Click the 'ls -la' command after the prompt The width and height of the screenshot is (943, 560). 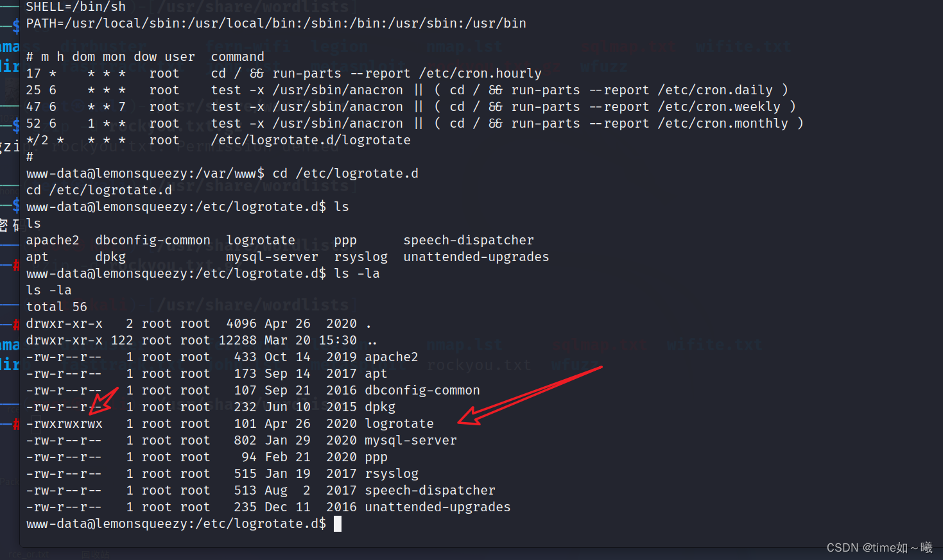[357, 274]
